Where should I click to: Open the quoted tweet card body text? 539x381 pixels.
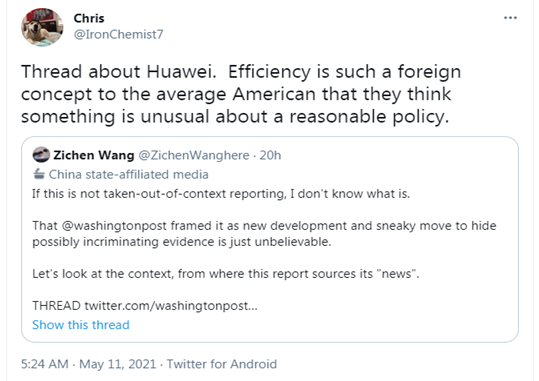click(264, 250)
